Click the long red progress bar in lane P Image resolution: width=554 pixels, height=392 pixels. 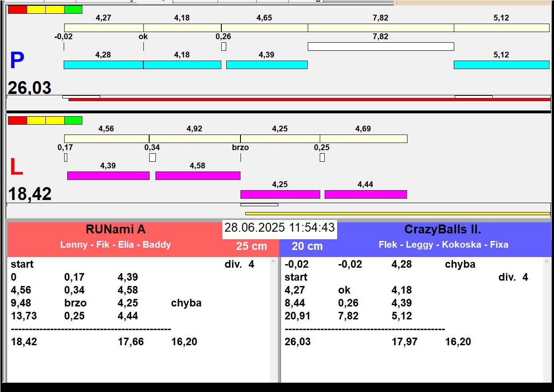point(310,99)
